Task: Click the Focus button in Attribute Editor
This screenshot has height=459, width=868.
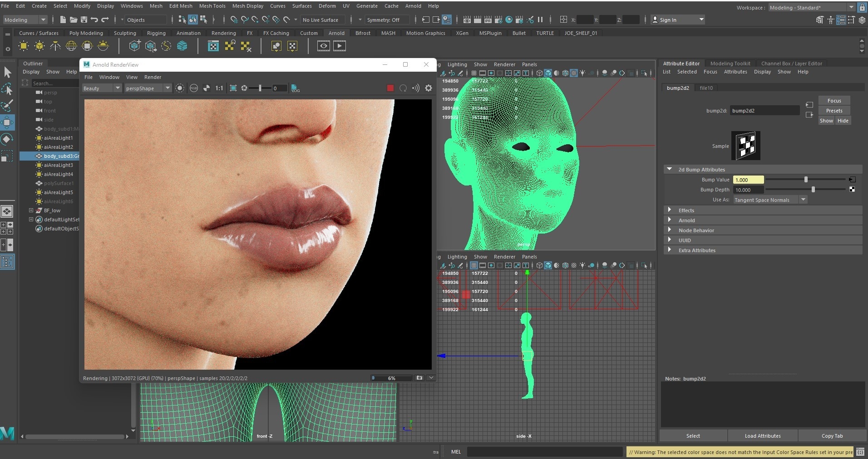Action: 834,101
